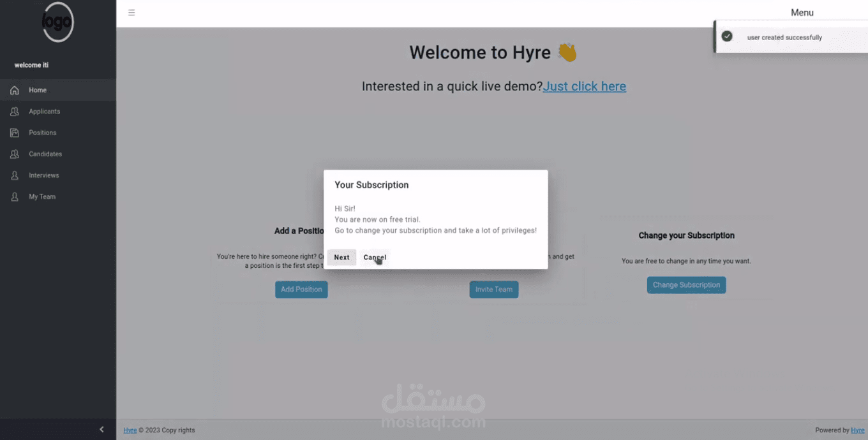Screen dimensions: 868x440
Task: Click Next in the subscription dialog
Action: (x=342, y=258)
